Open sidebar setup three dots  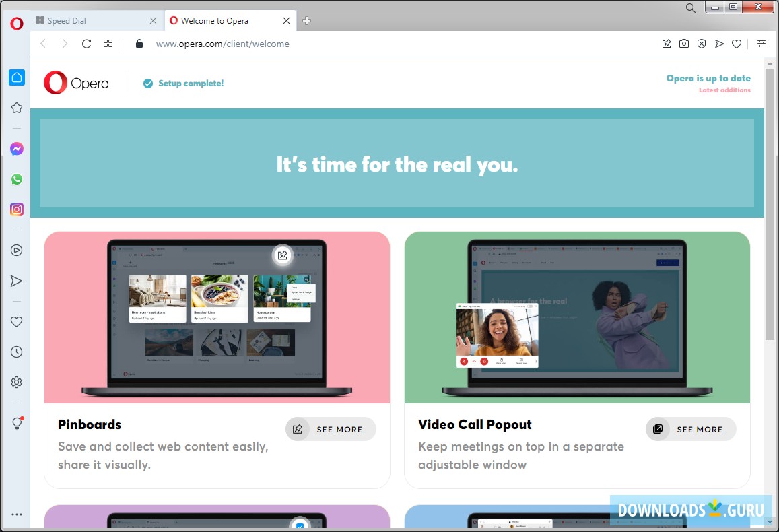coord(17,514)
